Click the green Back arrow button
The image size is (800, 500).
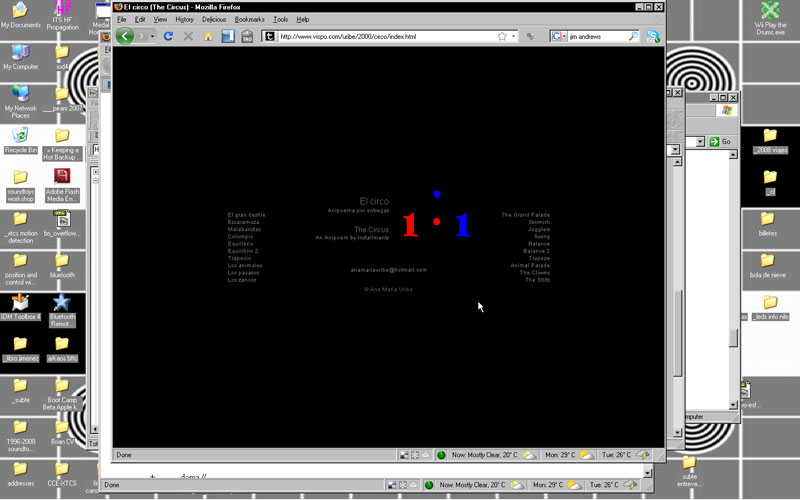[x=125, y=36]
